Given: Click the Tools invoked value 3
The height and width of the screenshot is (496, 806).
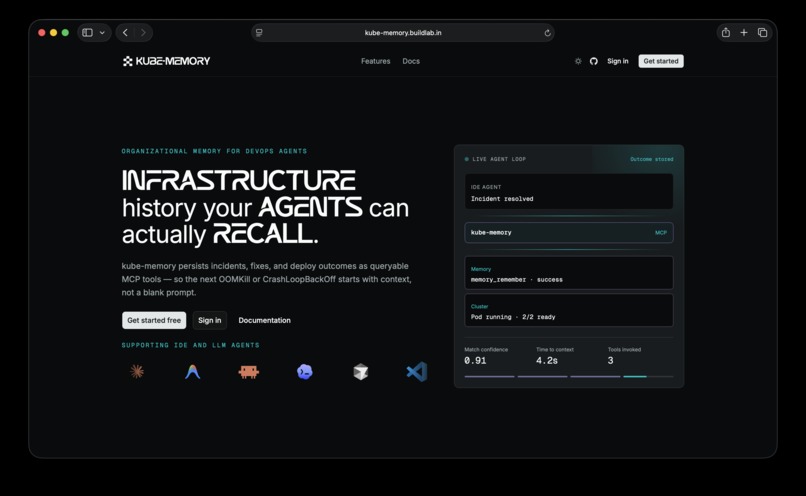Looking at the screenshot, I should click(610, 361).
